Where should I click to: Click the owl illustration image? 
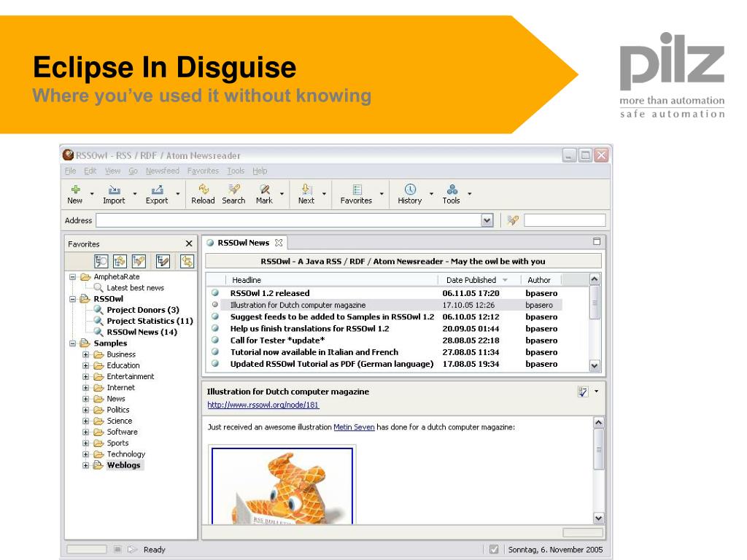pos(282,486)
